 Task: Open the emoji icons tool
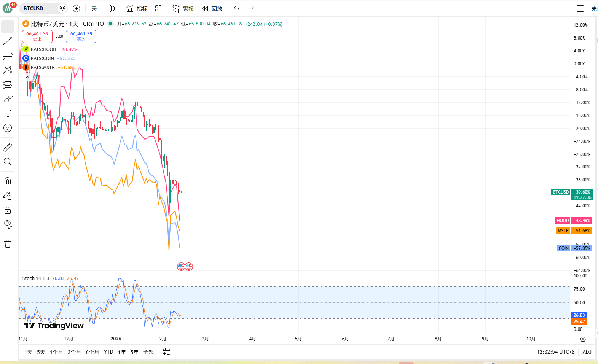point(8,128)
